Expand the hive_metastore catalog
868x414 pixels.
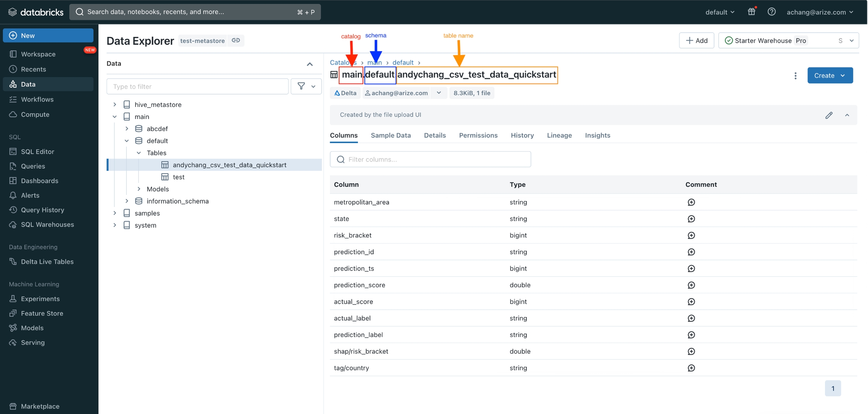pyautogui.click(x=115, y=105)
